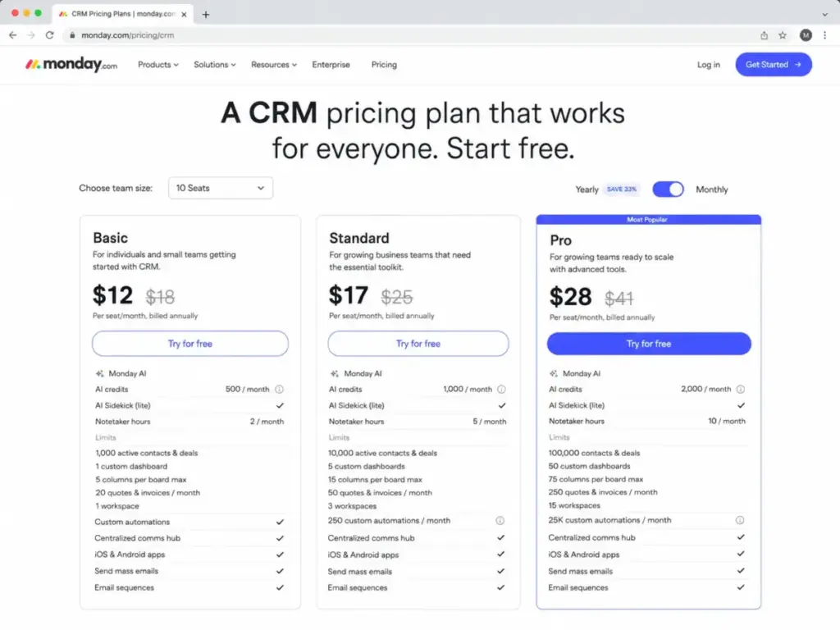This screenshot has width=840, height=630.
Task: Click Monday AI sparkle icon in Basic
Action: 99,374
